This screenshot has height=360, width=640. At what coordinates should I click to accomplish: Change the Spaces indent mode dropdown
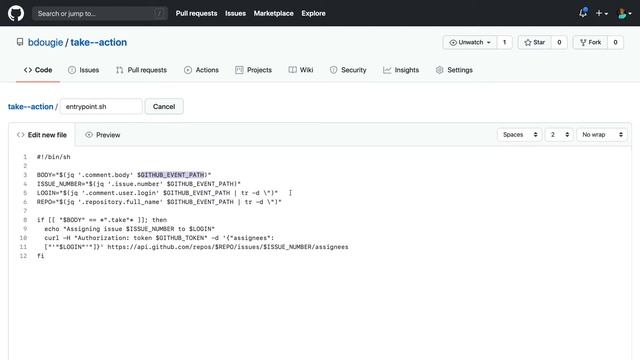pyautogui.click(x=520, y=135)
